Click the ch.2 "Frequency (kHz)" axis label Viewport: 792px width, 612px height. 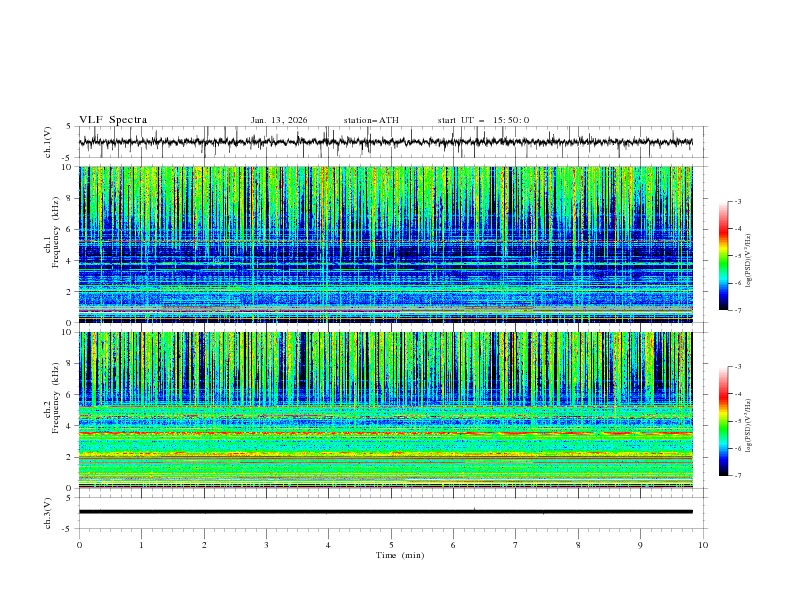click(x=56, y=398)
